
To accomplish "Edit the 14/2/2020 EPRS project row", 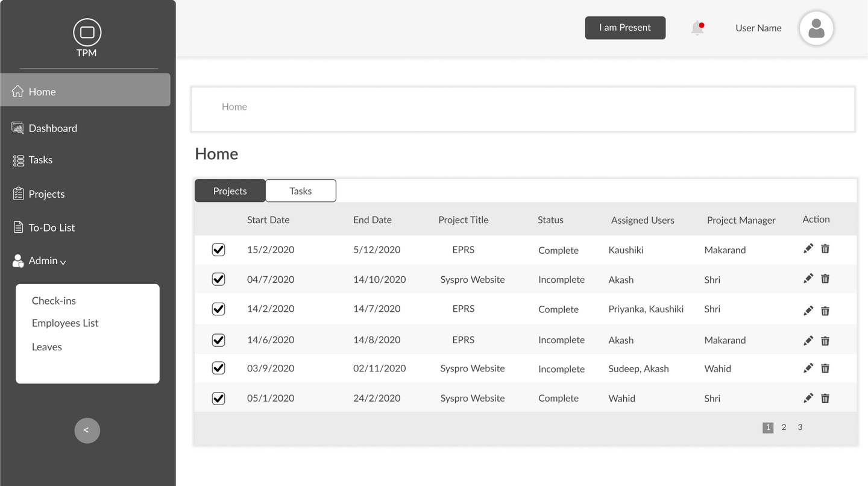I will (x=808, y=311).
